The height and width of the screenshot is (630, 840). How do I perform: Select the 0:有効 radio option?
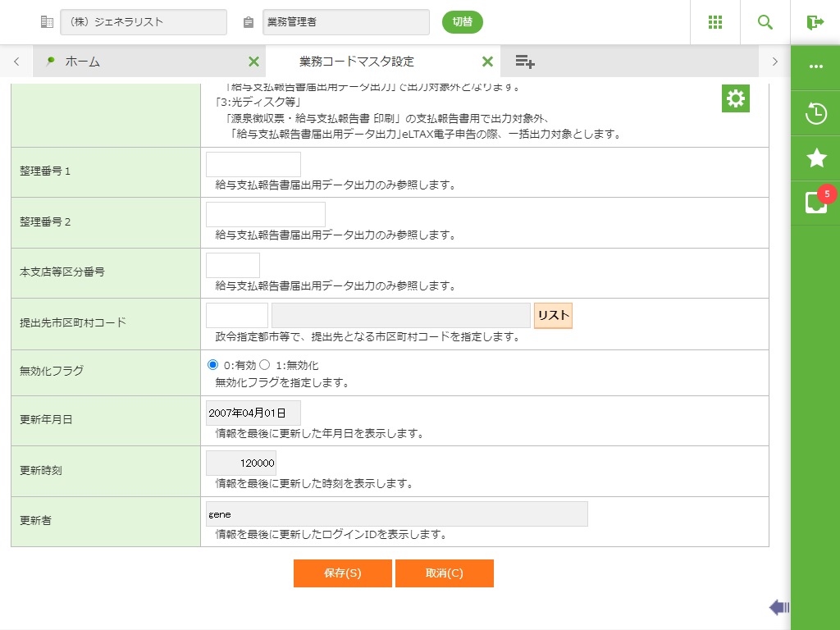[213, 365]
